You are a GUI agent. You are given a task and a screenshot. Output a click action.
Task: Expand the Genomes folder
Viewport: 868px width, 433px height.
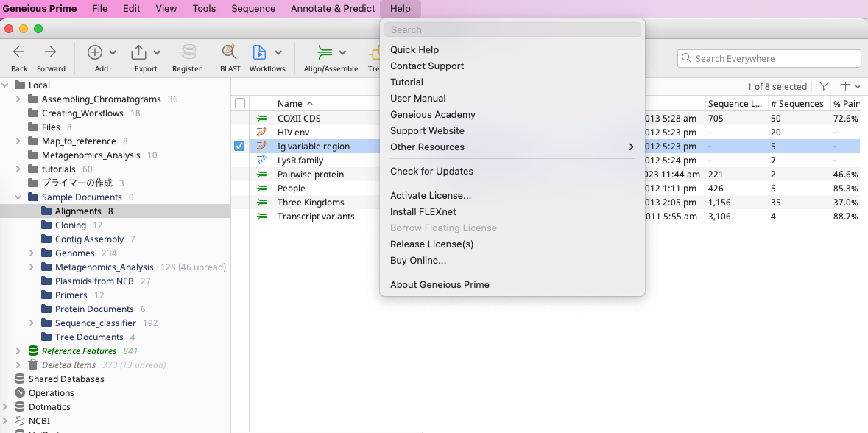coord(32,253)
